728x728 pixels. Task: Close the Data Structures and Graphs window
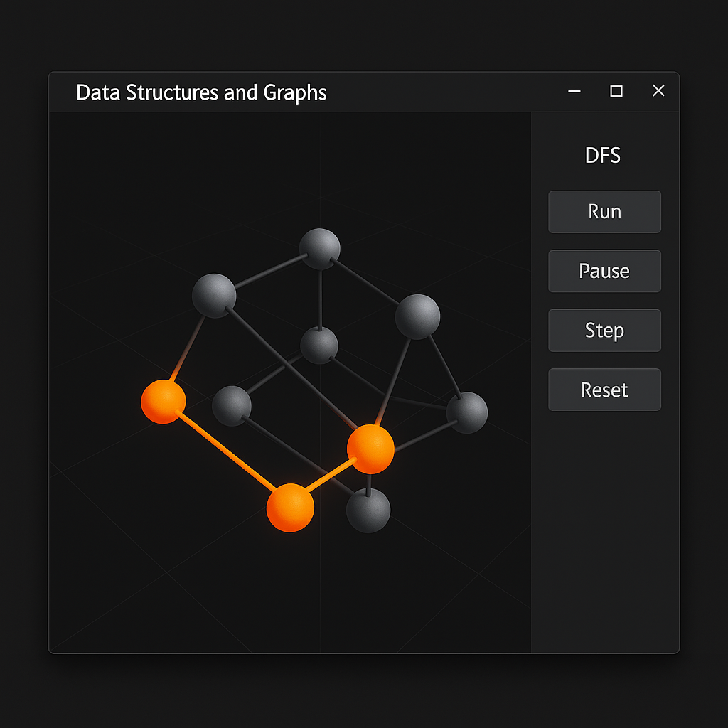pos(658,90)
